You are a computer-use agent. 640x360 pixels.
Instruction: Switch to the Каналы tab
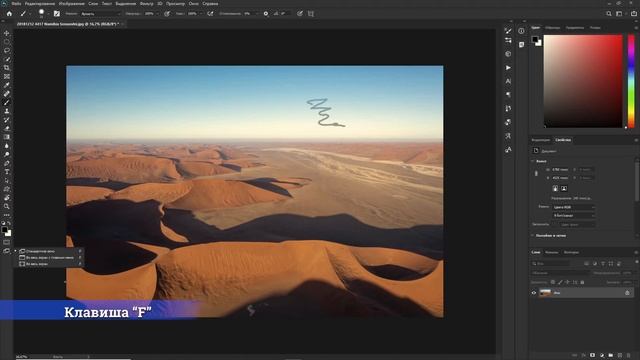click(x=551, y=252)
